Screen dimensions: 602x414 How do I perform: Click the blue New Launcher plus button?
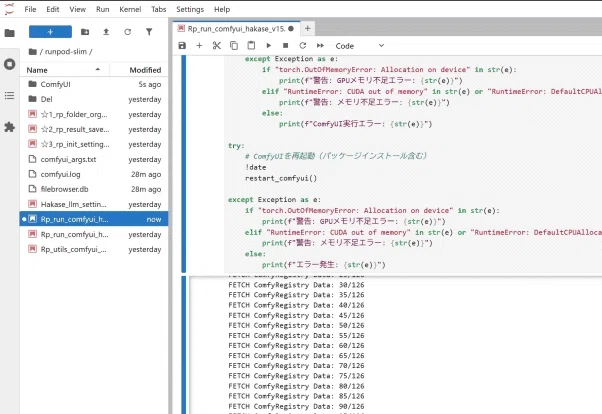point(50,32)
